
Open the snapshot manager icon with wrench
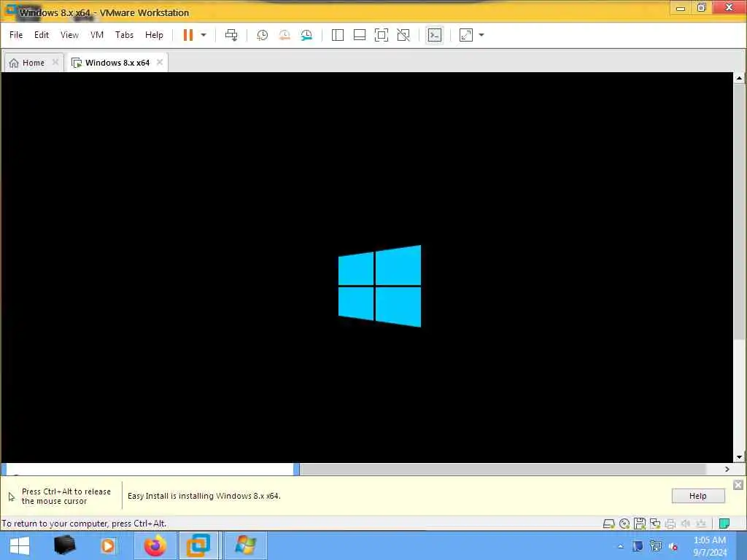[306, 35]
